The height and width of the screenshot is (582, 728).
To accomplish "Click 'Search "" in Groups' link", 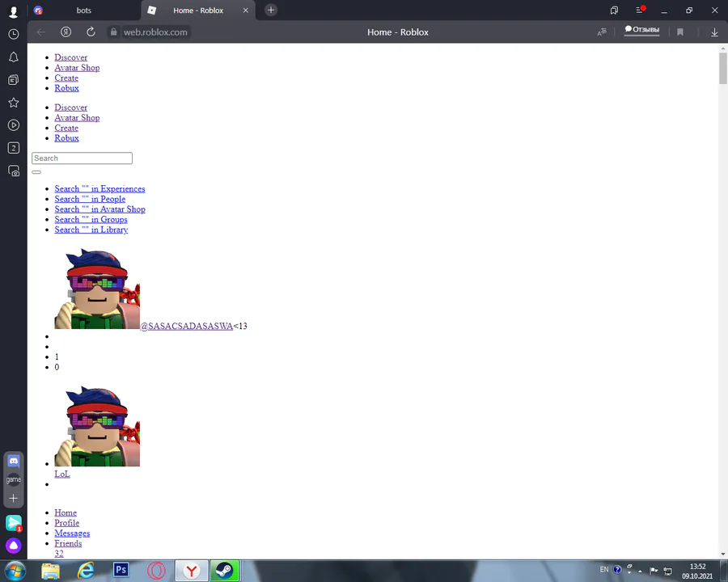I will pyautogui.click(x=91, y=220).
